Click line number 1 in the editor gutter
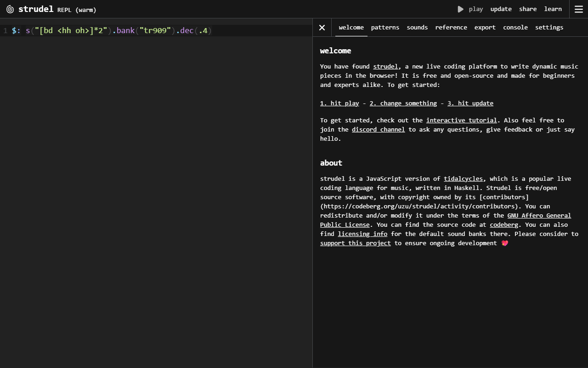This screenshot has height=368, width=588. pos(5,31)
